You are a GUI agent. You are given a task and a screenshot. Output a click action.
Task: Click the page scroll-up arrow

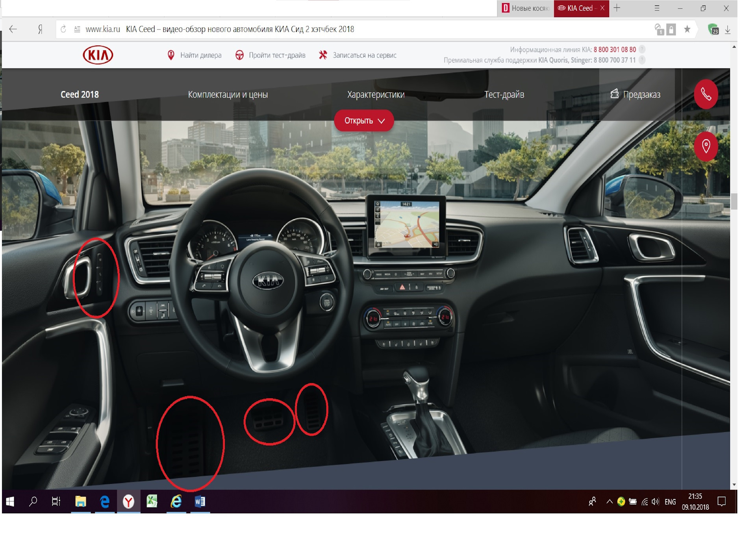tap(734, 47)
